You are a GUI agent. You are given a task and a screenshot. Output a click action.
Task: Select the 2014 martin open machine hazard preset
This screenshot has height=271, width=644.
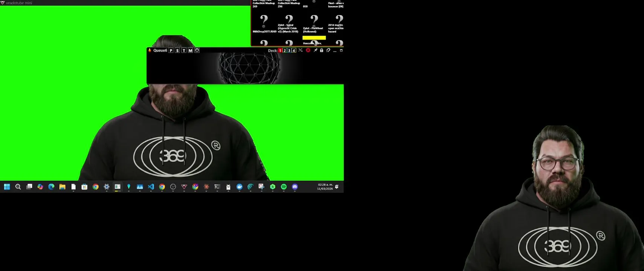tap(336, 23)
